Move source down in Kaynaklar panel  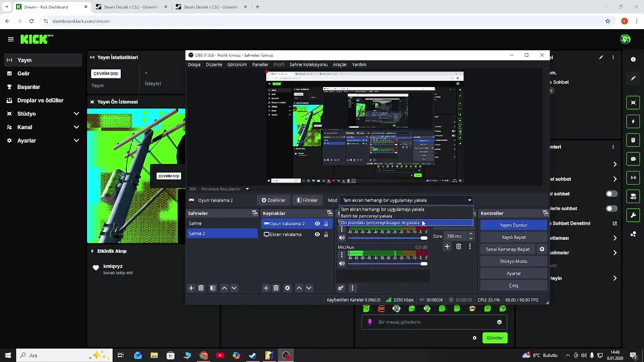click(309, 288)
